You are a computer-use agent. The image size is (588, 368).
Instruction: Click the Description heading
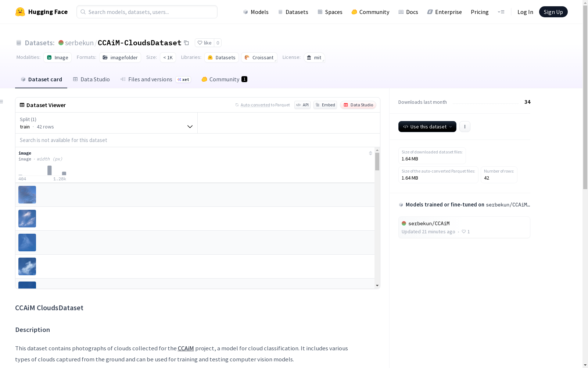(x=33, y=330)
